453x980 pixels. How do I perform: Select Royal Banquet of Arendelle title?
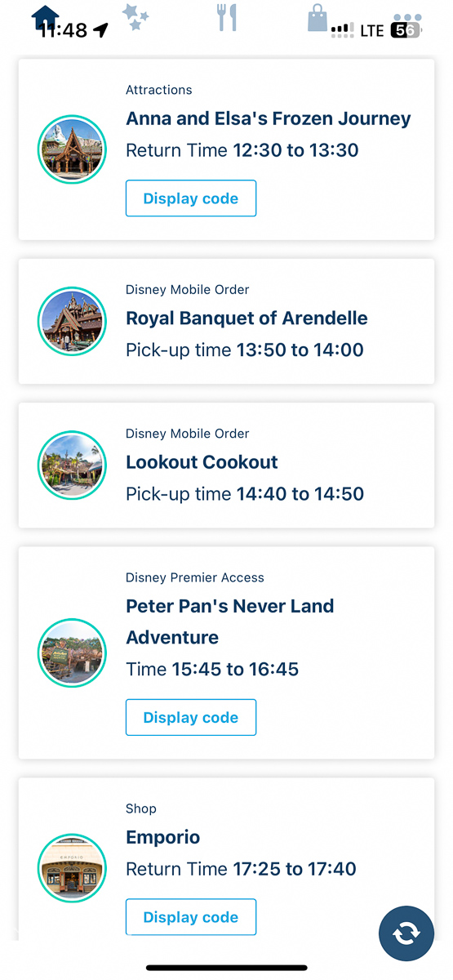click(x=246, y=318)
